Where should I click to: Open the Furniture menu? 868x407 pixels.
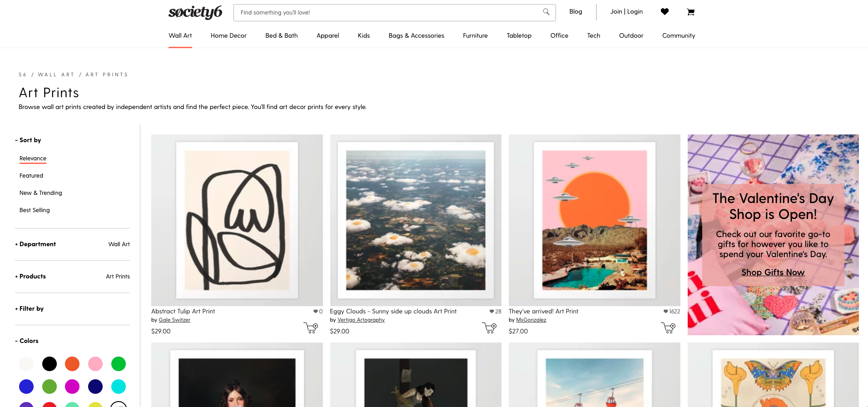[476, 36]
